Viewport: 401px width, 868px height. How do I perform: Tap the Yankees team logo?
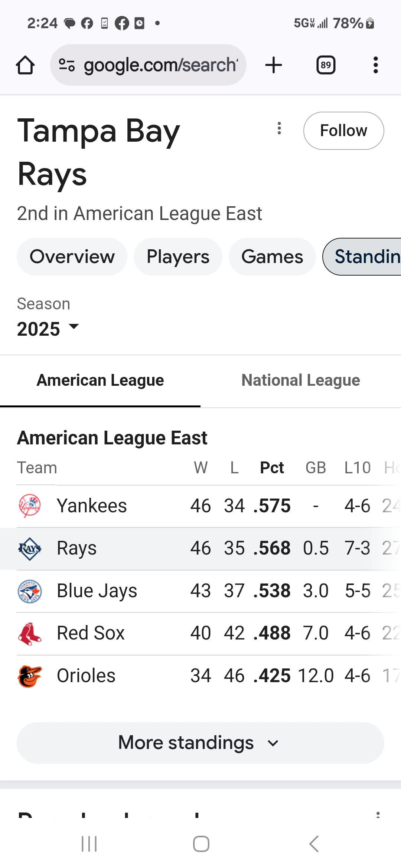(30, 506)
